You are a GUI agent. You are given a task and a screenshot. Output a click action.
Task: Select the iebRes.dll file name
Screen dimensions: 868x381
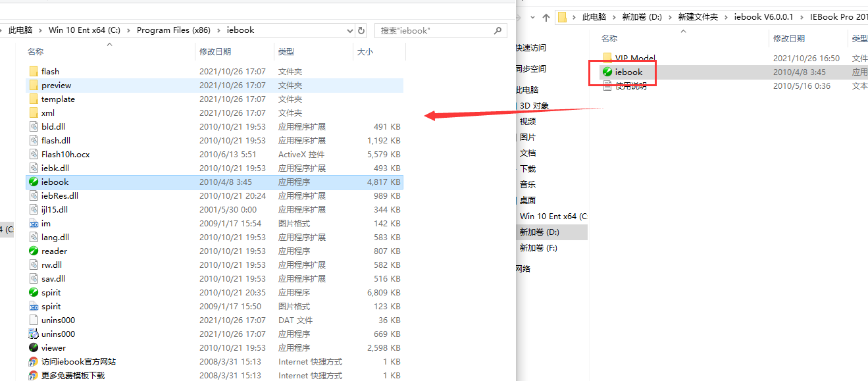[60, 195]
